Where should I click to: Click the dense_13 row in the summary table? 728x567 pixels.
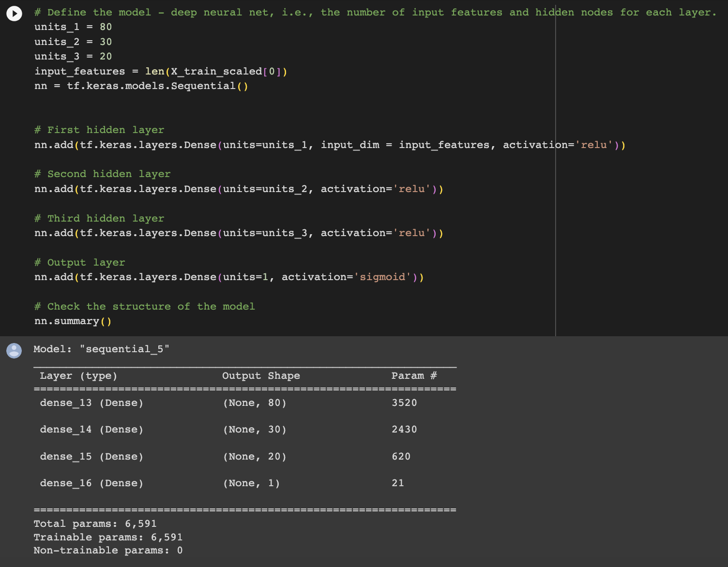(x=91, y=403)
